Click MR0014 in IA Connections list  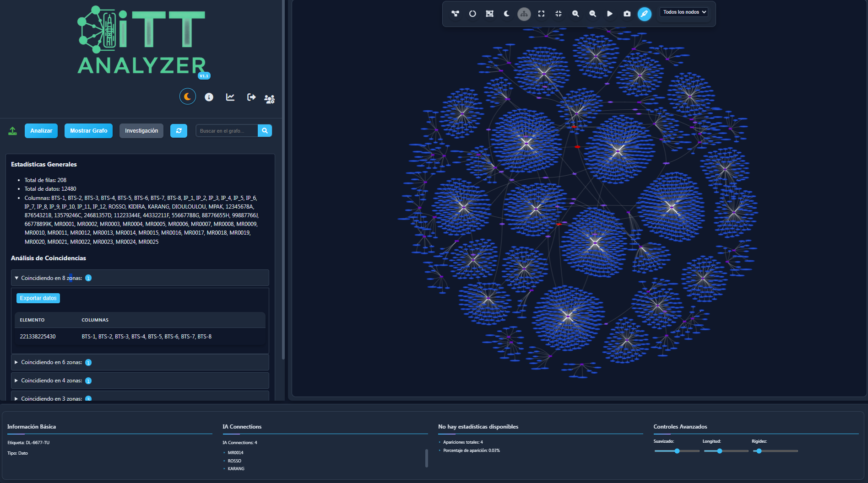(x=235, y=453)
